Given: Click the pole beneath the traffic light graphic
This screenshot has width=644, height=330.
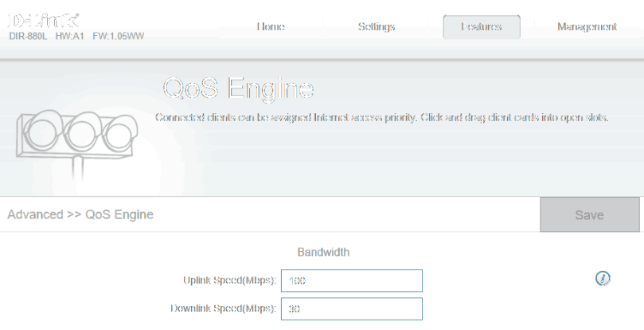Looking at the screenshot, I should [x=76, y=171].
